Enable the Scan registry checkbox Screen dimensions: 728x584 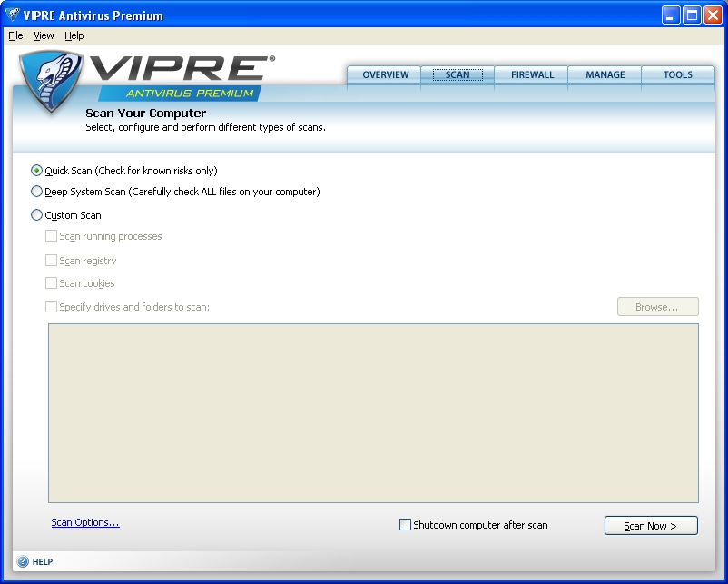(51, 260)
